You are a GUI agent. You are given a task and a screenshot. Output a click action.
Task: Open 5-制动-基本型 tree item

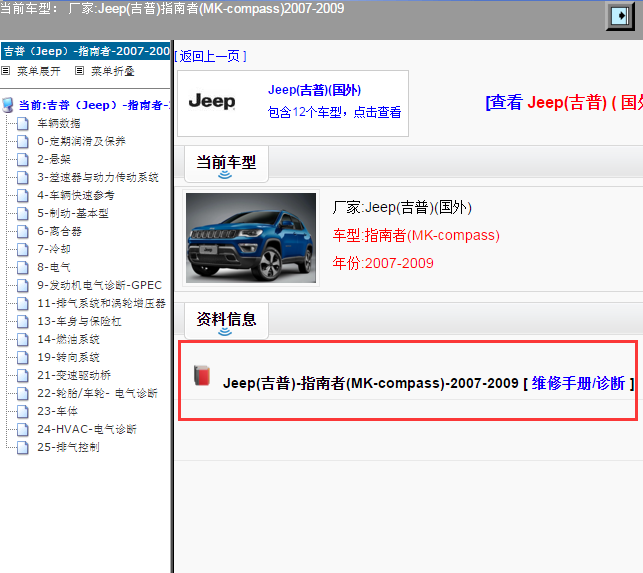73,213
